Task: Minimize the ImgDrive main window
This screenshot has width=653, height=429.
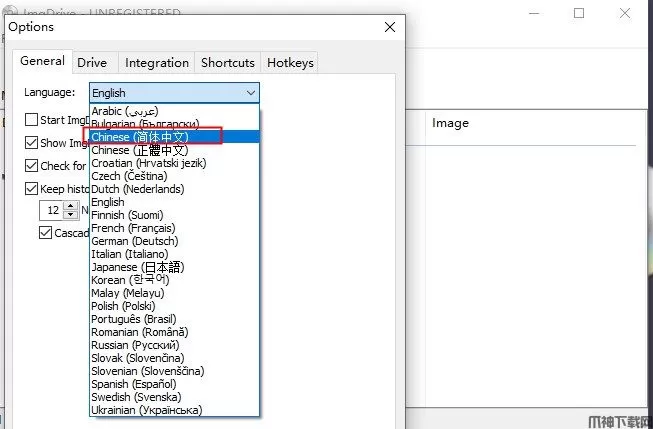Action: (534, 13)
